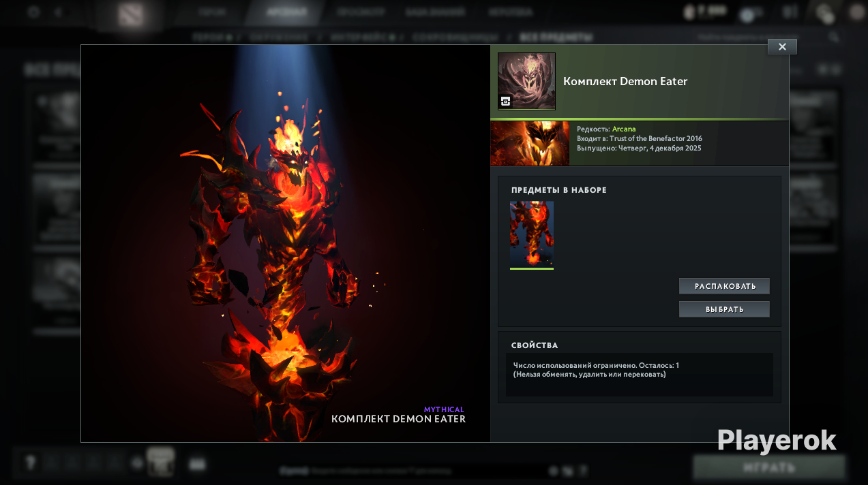
Task: Open the settings gear in the top bar
Action: [33, 12]
